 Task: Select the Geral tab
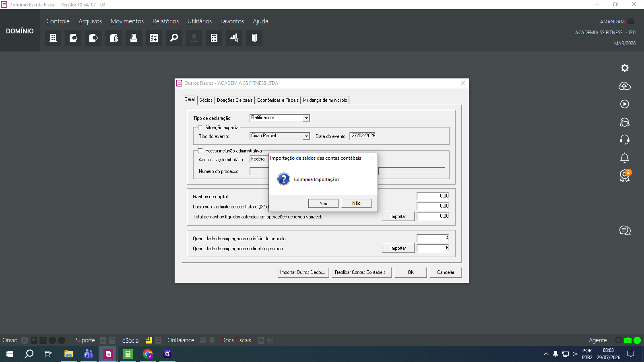pos(190,99)
